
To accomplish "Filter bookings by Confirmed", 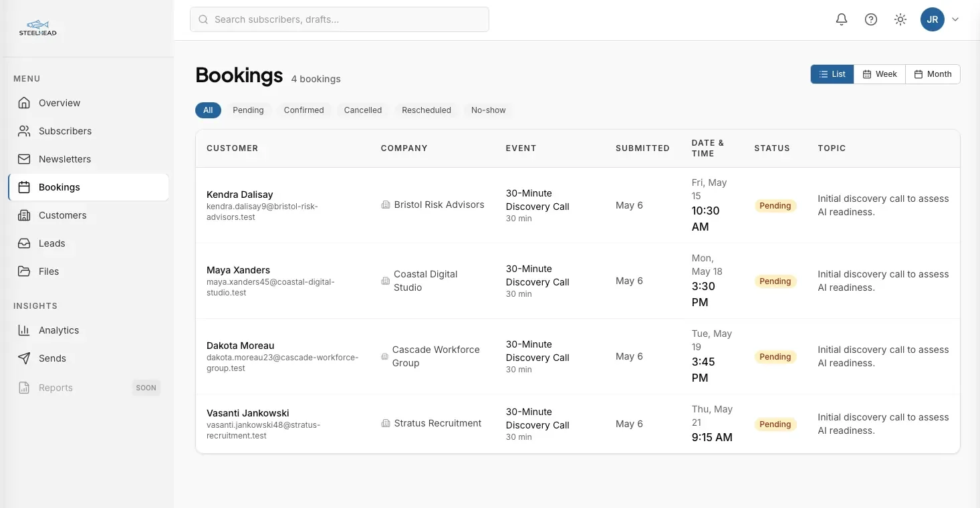I will click(x=303, y=110).
